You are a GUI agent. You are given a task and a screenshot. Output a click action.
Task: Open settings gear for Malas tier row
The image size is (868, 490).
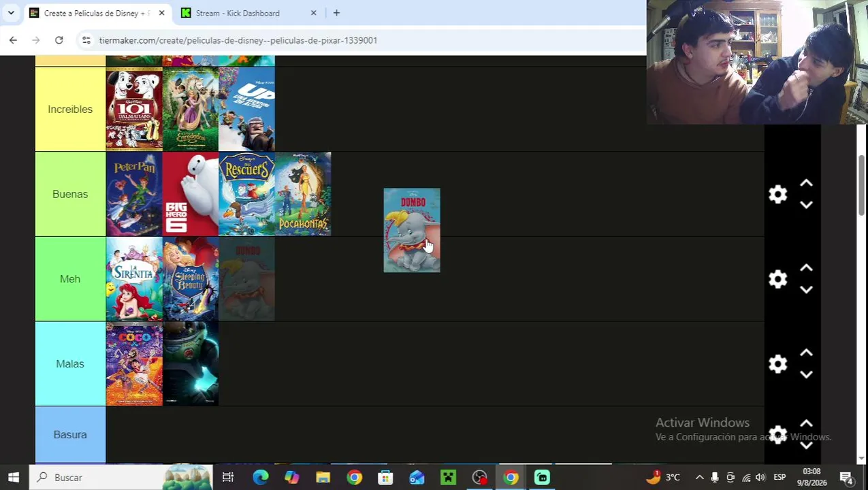click(777, 364)
